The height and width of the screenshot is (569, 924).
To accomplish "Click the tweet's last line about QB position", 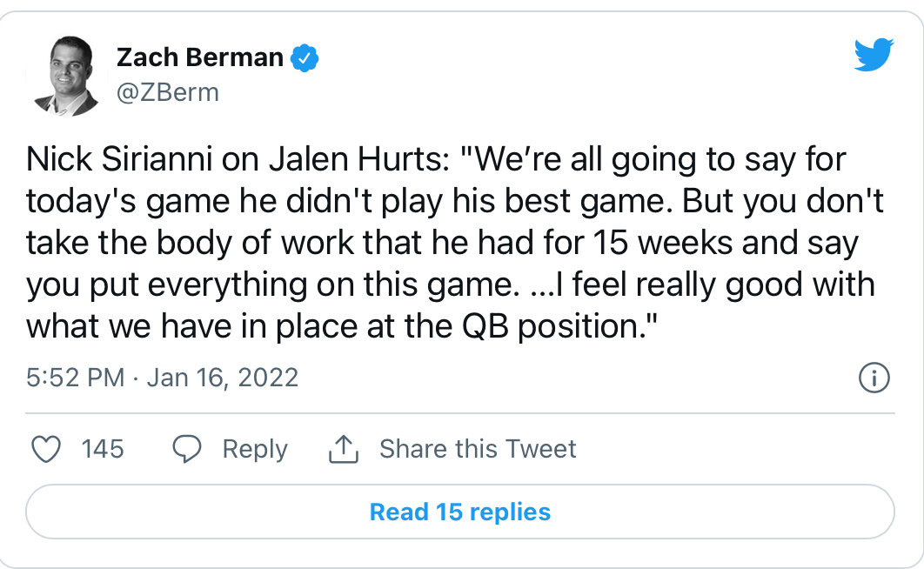I will coord(339,326).
